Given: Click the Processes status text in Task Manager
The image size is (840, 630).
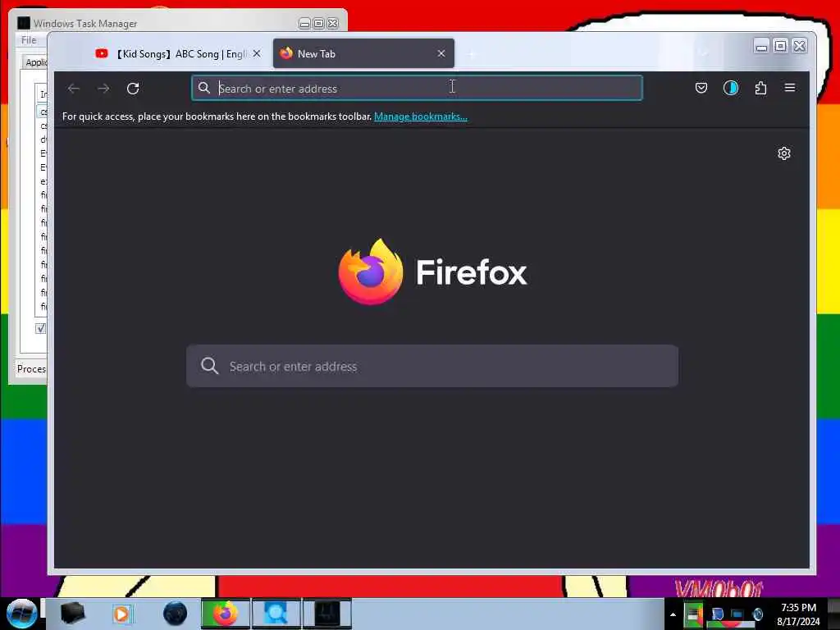Looking at the screenshot, I should pyautogui.click(x=32, y=369).
